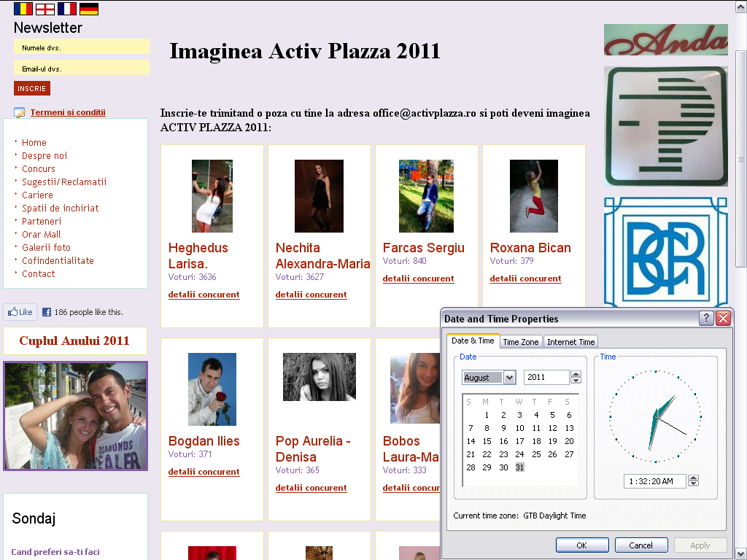The height and width of the screenshot is (560, 747).
Task: Click the Termeni si conditii document icon
Action: tap(20, 112)
